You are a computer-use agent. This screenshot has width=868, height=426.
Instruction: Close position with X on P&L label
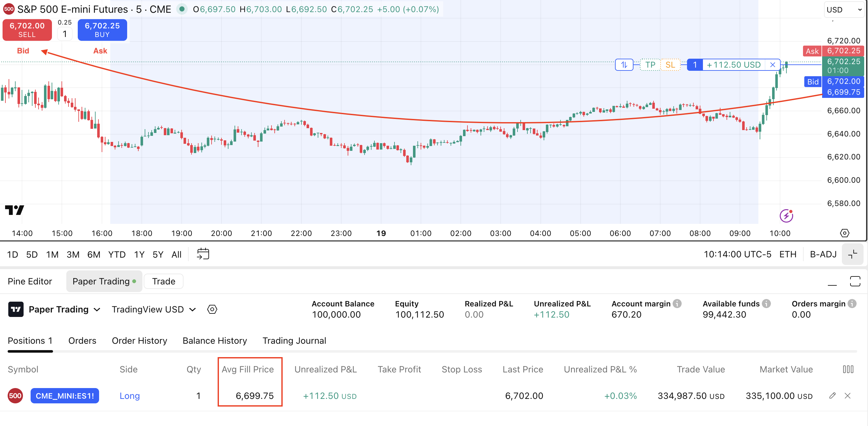(x=773, y=65)
